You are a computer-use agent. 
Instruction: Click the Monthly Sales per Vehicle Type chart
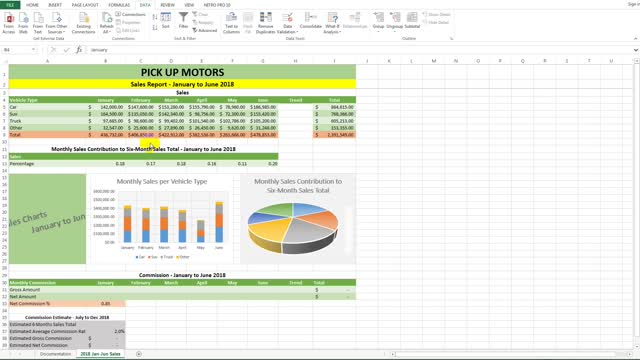pyautogui.click(x=162, y=219)
